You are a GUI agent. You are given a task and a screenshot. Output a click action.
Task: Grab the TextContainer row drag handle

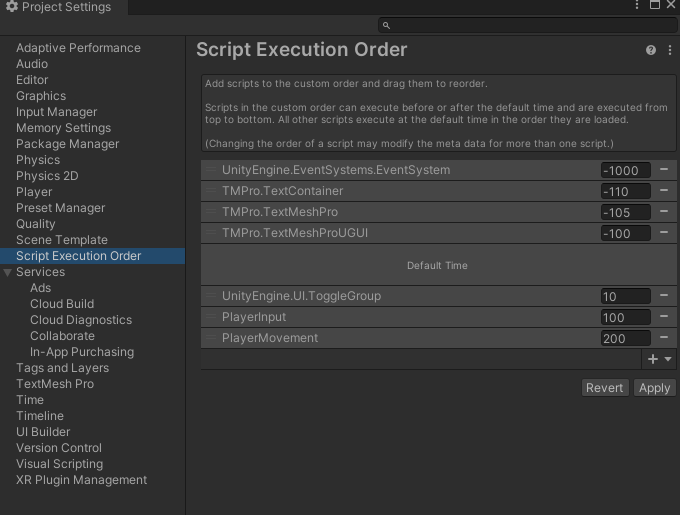click(x=211, y=191)
